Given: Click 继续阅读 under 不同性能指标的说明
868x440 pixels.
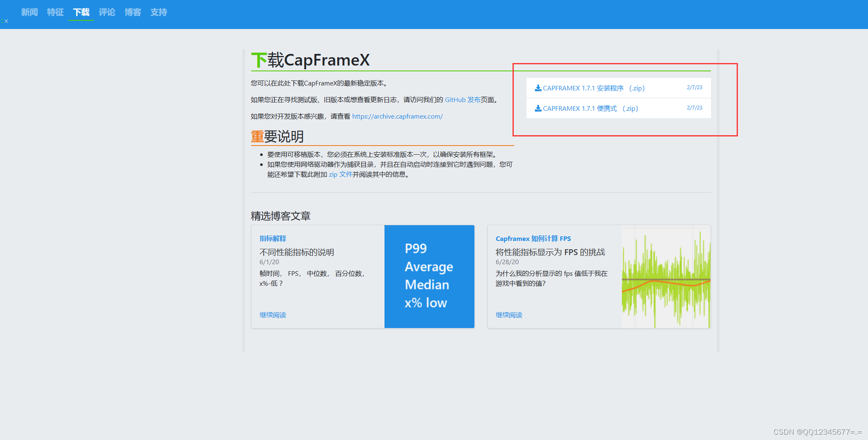Looking at the screenshot, I should tap(273, 315).
